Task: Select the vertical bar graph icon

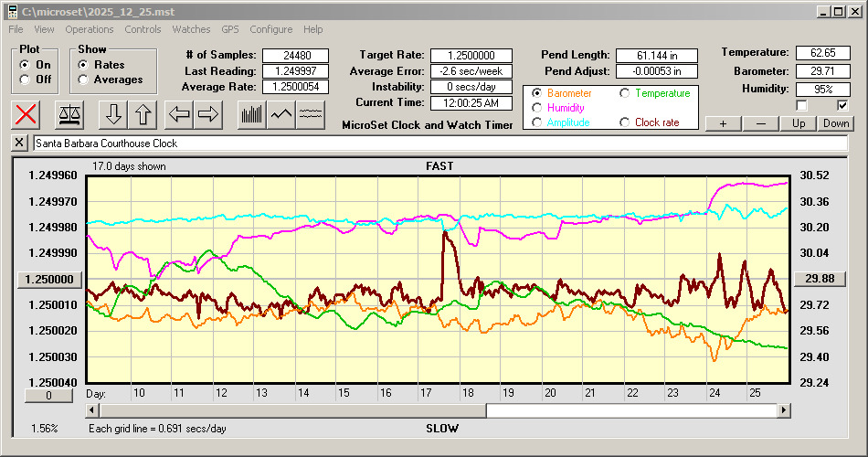Action: tap(251, 114)
